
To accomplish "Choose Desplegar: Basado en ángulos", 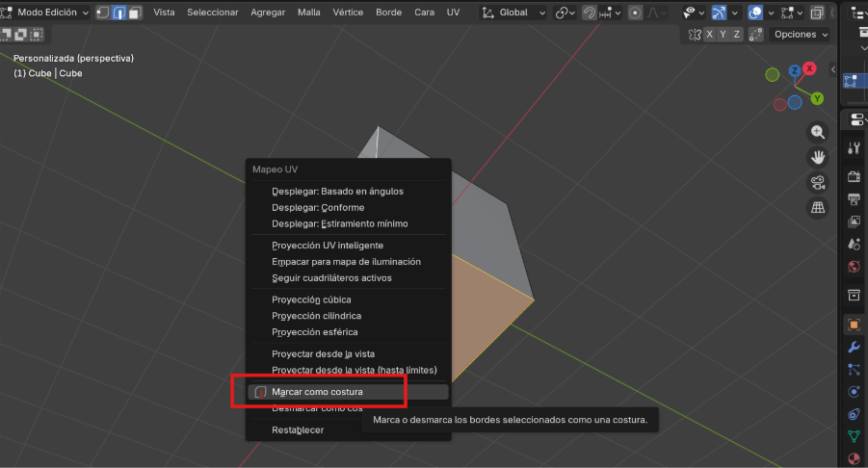I will pos(348,192).
